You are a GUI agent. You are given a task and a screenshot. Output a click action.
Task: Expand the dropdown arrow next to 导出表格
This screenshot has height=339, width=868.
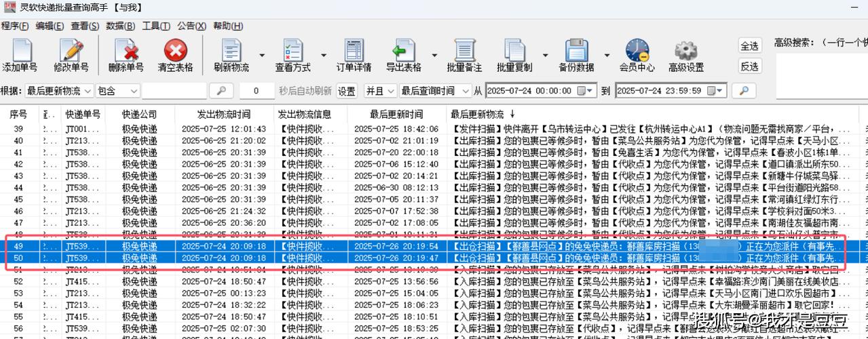tap(434, 56)
